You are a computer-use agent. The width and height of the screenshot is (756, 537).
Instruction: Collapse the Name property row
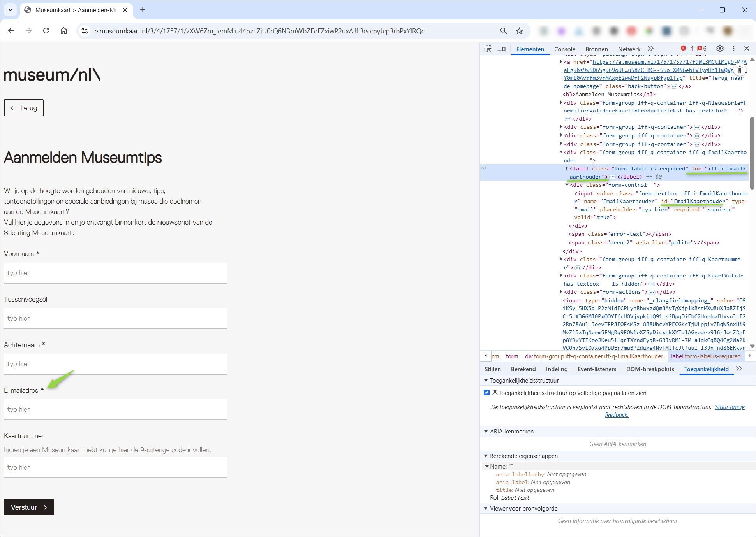click(486, 466)
